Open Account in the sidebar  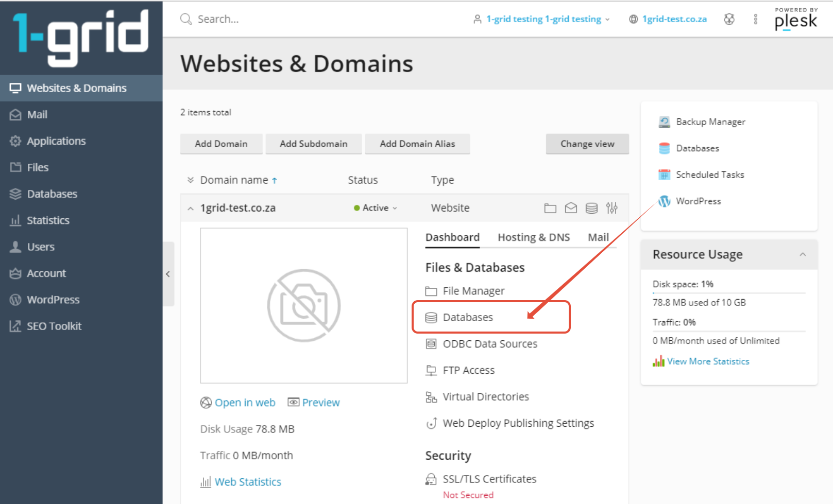[x=81, y=273]
